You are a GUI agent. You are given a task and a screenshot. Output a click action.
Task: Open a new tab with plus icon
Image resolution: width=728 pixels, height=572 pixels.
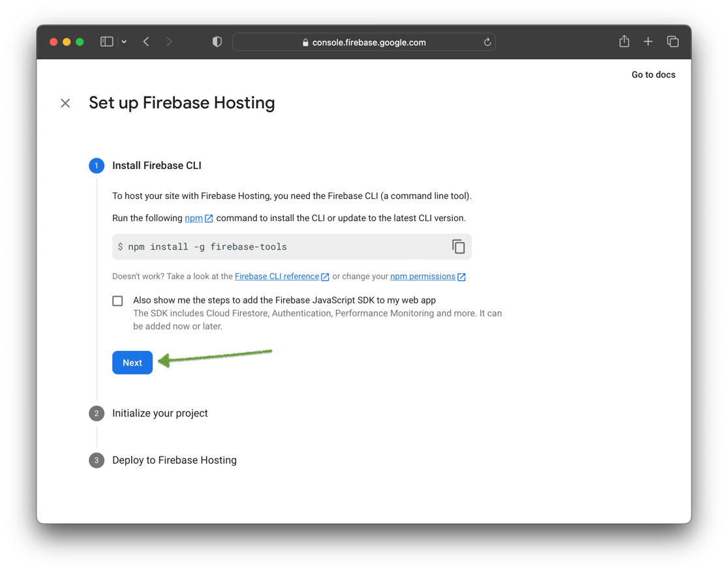click(648, 42)
